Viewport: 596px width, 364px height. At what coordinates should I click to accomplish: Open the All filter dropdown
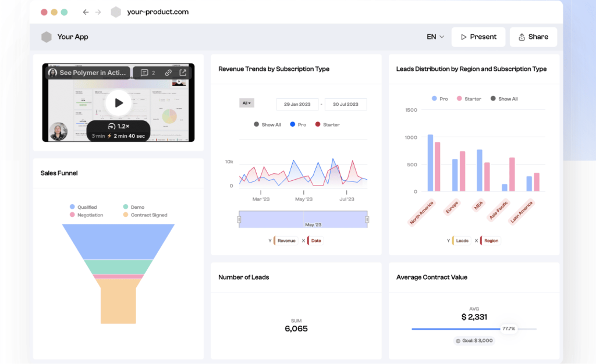pyautogui.click(x=247, y=103)
